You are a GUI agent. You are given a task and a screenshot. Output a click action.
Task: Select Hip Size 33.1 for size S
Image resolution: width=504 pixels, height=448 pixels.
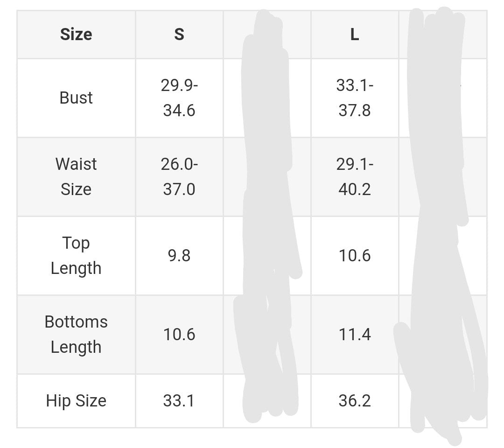(x=179, y=401)
